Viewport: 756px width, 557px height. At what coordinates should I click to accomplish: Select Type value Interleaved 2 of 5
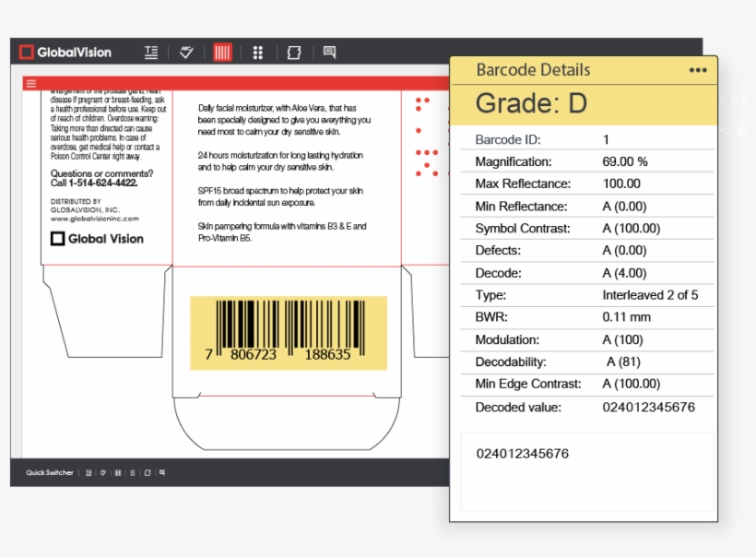point(650,295)
